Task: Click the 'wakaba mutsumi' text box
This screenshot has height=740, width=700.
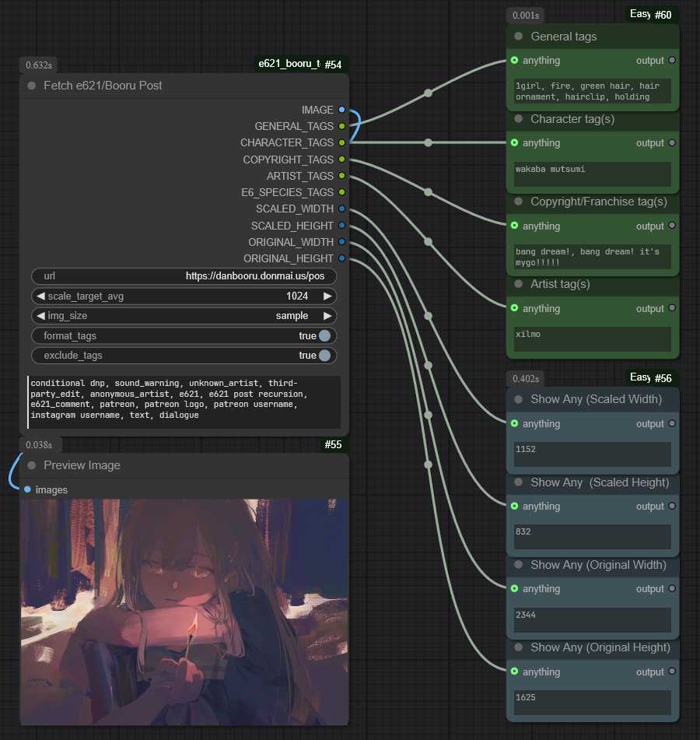Action: click(593, 174)
